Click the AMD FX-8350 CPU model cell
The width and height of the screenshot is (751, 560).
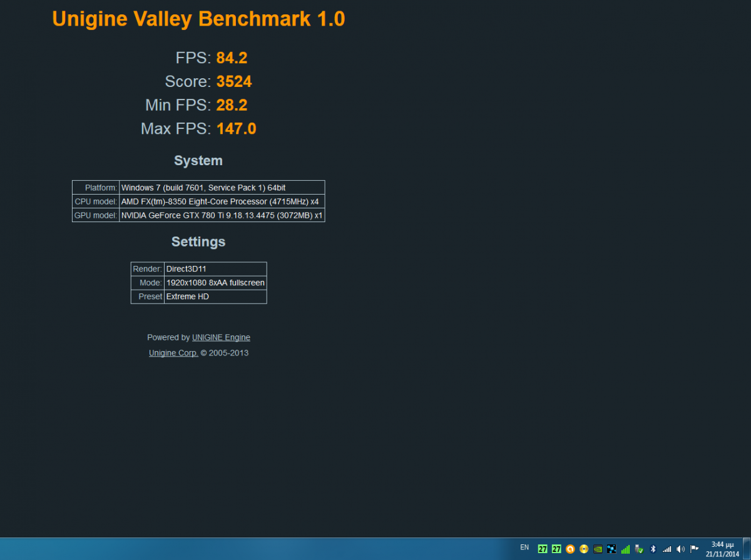[222, 201]
